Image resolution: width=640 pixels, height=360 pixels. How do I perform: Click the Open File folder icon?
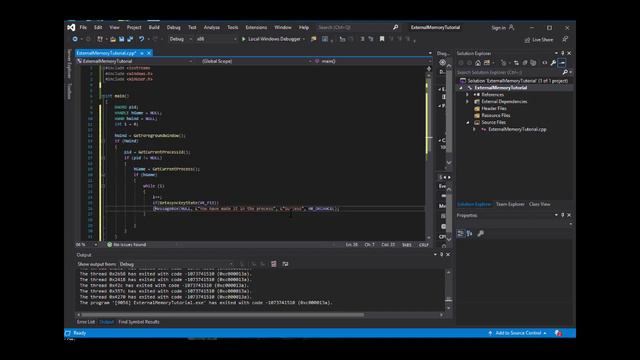tap(113, 39)
